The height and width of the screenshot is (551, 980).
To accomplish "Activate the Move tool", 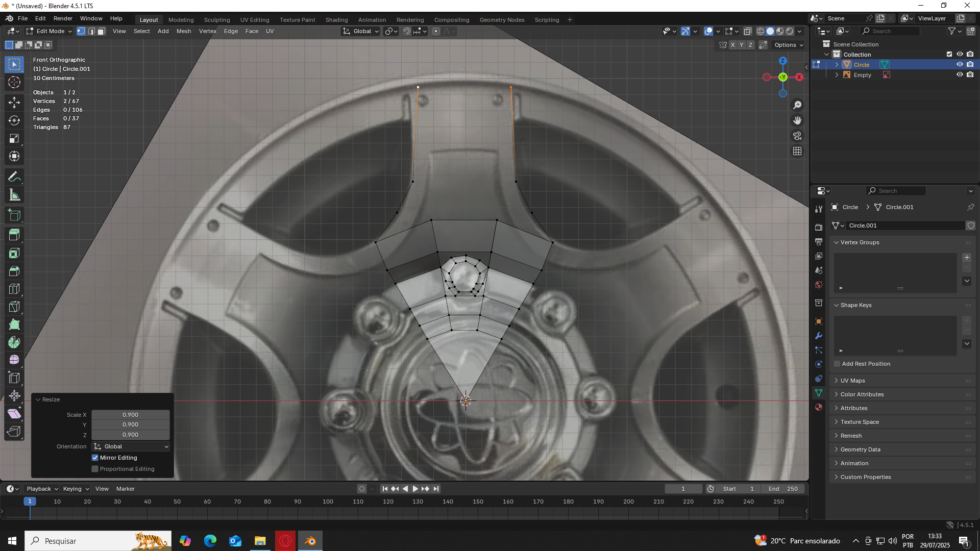I will 14,103.
